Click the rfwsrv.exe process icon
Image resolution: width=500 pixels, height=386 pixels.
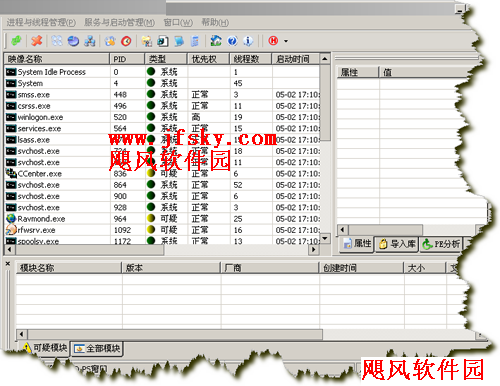tap(11, 230)
